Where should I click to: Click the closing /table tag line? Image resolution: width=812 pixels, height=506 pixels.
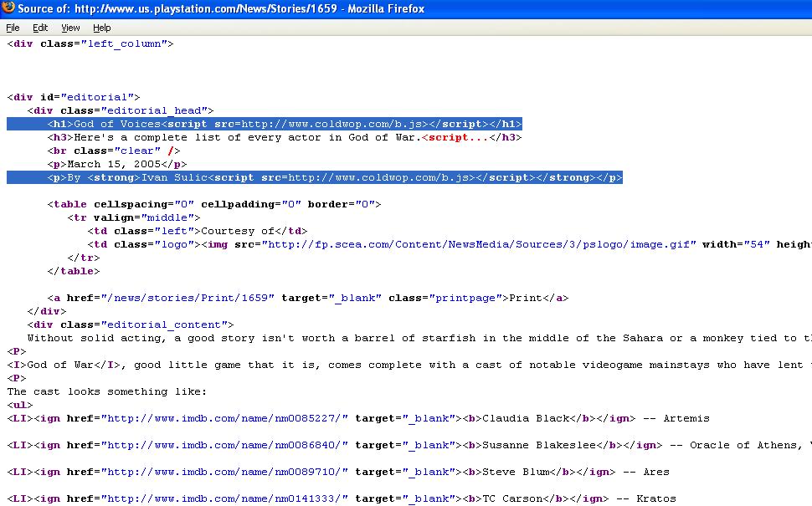pyautogui.click(x=74, y=271)
